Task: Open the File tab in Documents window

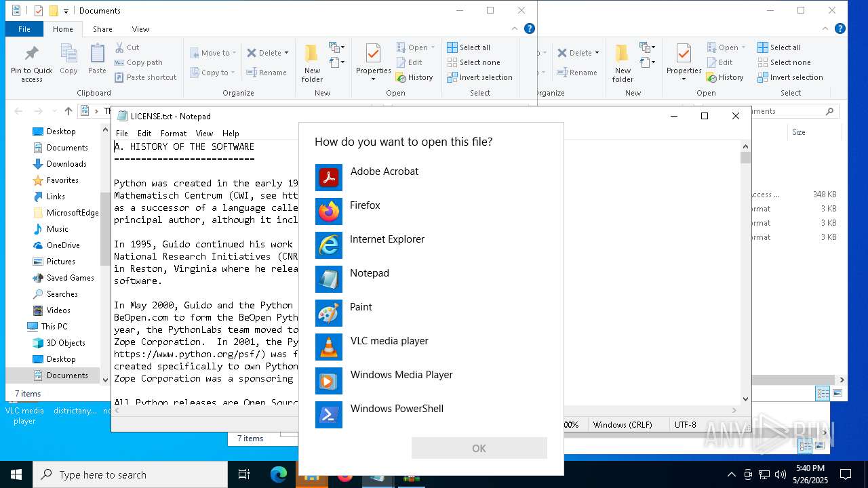Action: pyautogui.click(x=24, y=29)
